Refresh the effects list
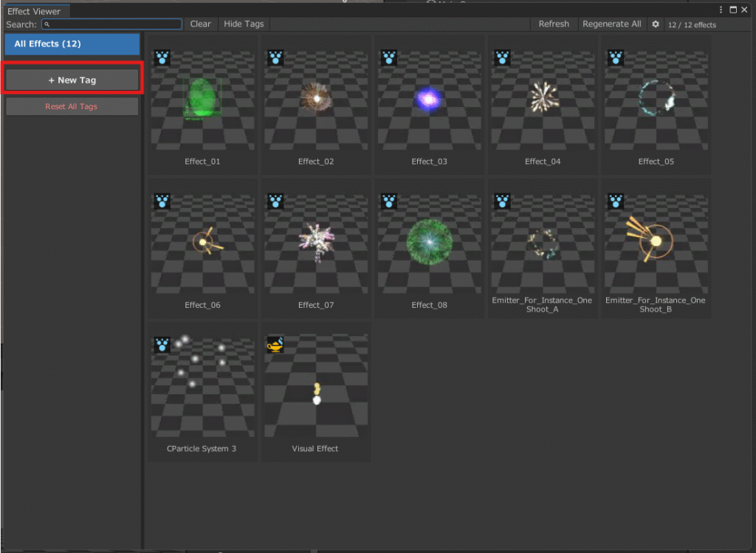This screenshot has height=553, width=756. coord(554,24)
